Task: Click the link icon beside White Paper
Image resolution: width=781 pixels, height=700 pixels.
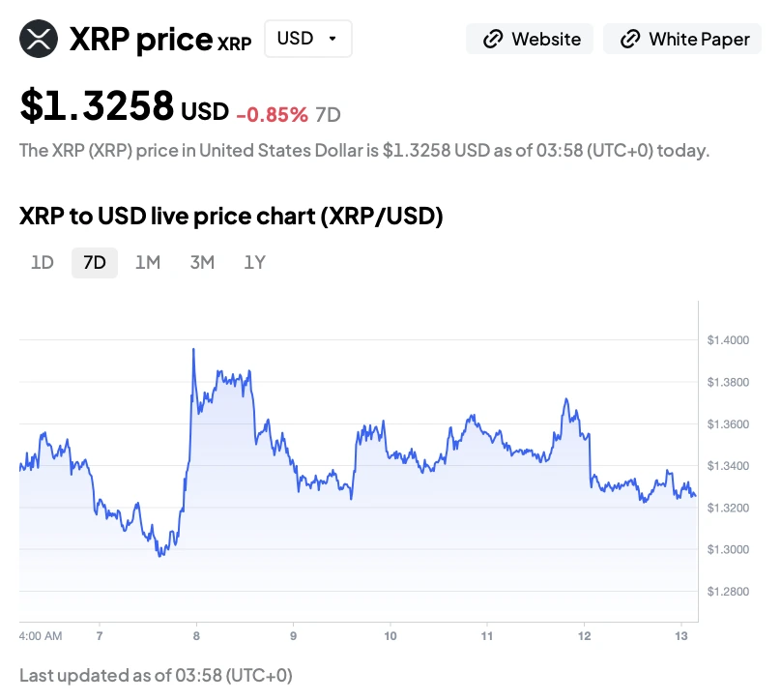Action: coord(630,40)
